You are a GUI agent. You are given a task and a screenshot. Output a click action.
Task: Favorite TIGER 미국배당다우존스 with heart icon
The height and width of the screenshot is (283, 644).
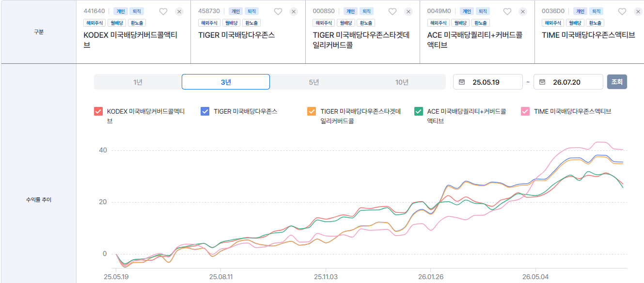coord(278,12)
